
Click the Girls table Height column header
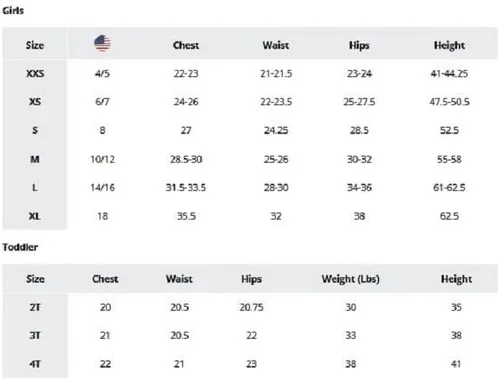click(x=449, y=45)
